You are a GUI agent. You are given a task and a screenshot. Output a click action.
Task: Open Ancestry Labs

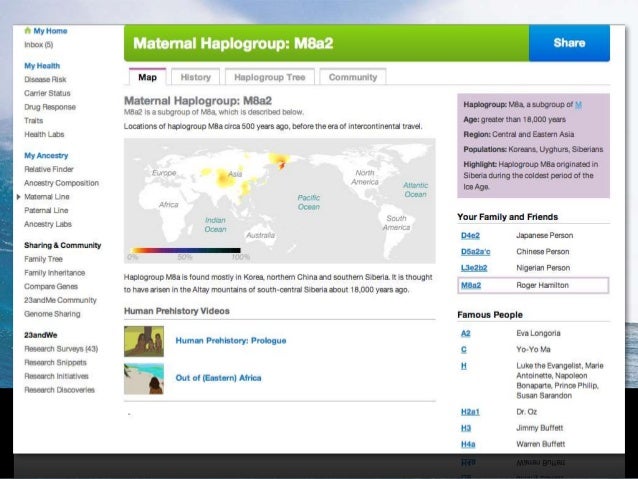coord(48,224)
